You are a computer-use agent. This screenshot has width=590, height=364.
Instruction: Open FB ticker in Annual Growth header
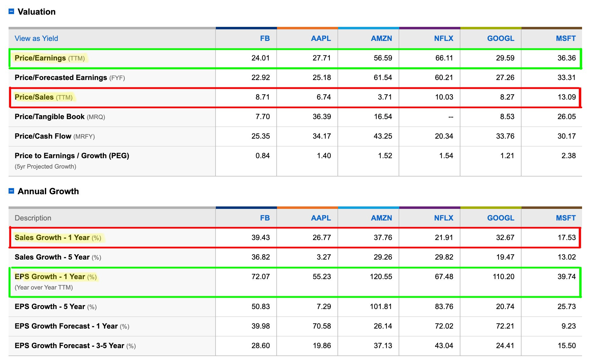(x=265, y=218)
